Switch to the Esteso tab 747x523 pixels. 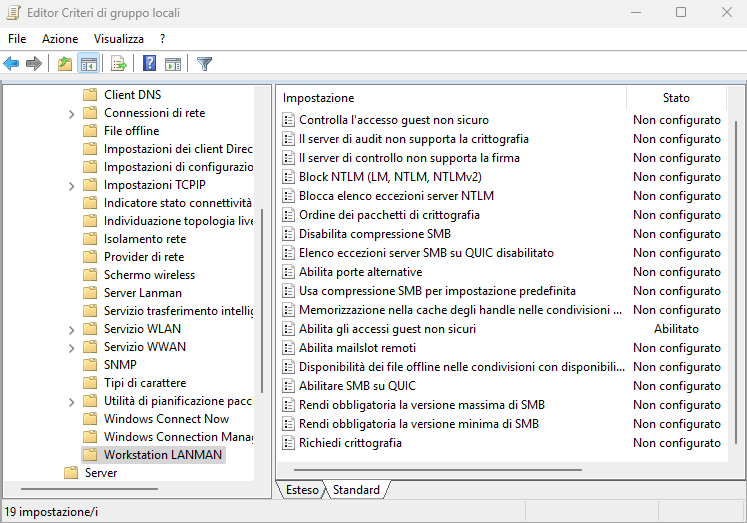point(302,490)
